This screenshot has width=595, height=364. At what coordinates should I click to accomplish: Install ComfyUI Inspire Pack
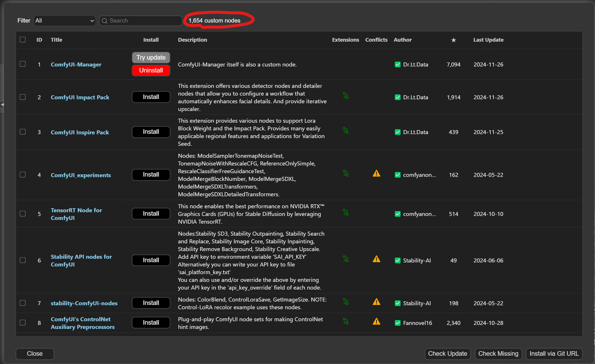(151, 132)
